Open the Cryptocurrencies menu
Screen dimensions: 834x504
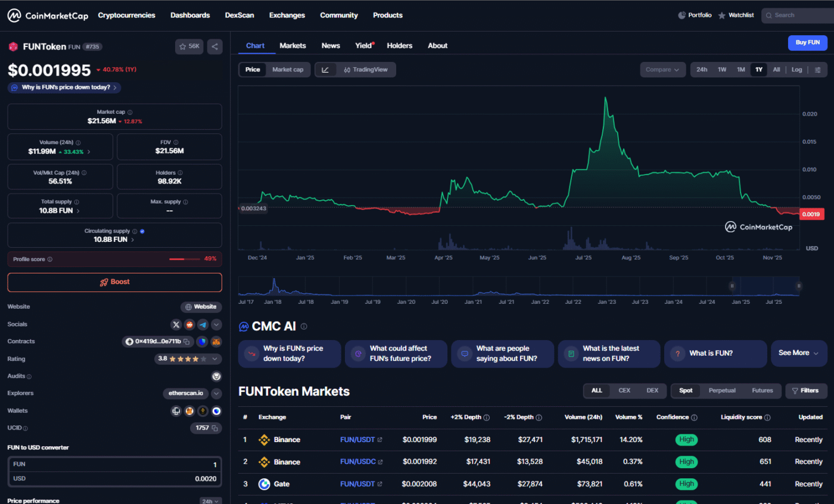127,15
